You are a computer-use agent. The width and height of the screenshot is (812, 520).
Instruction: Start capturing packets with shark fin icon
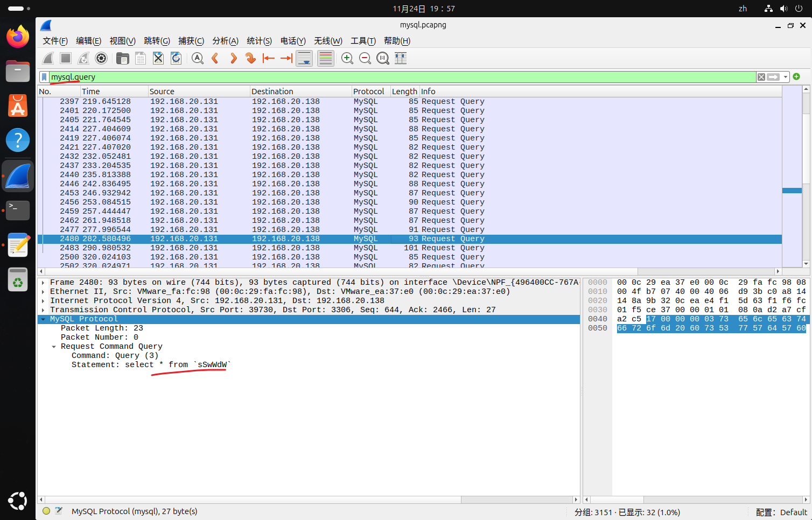(x=48, y=58)
